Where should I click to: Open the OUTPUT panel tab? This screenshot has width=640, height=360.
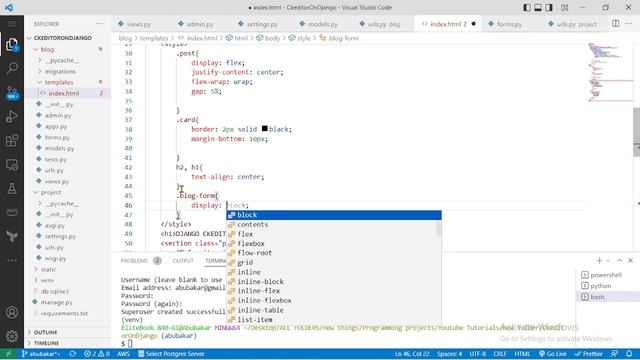point(183,261)
